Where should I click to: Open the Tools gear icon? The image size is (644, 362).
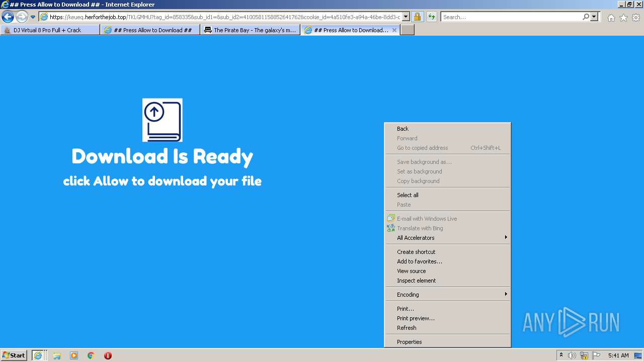[x=636, y=18]
